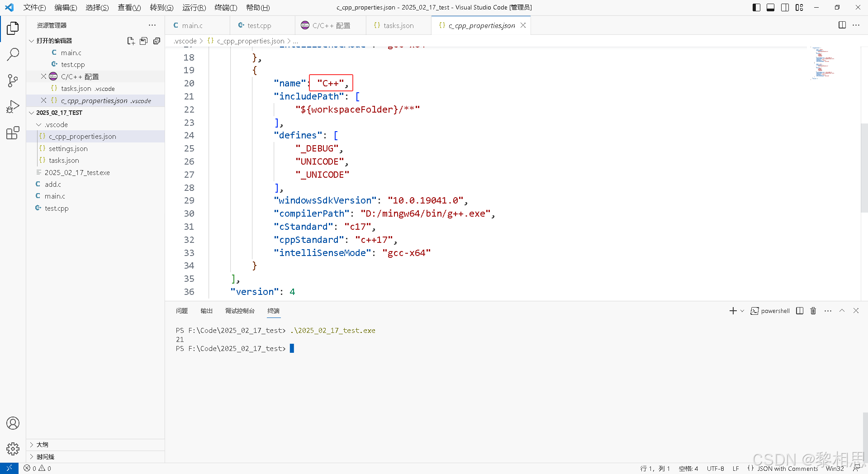This screenshot has width=868, height=474.
Task: Open the 终端(T) menu
Action: tap(226, 7)
